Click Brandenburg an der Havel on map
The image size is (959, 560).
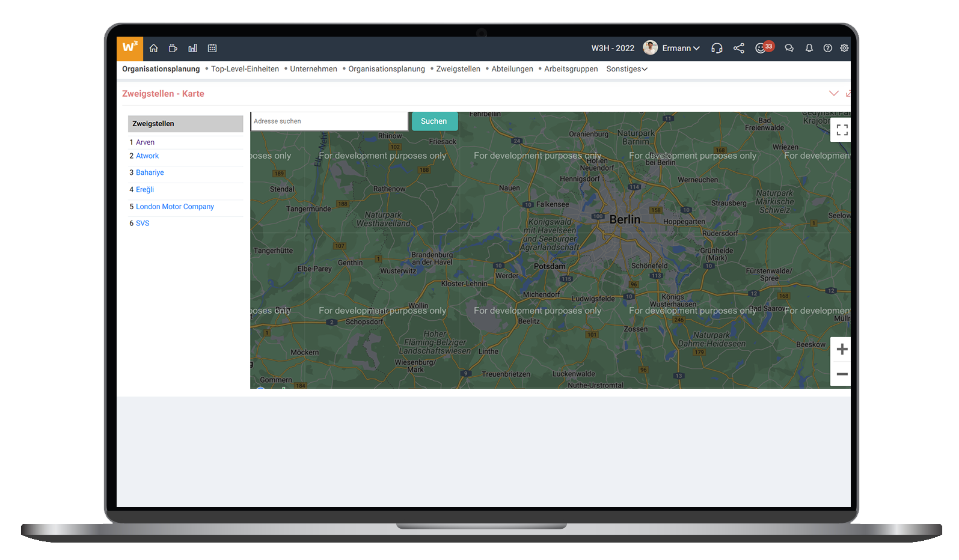click(x=432, y=258)
